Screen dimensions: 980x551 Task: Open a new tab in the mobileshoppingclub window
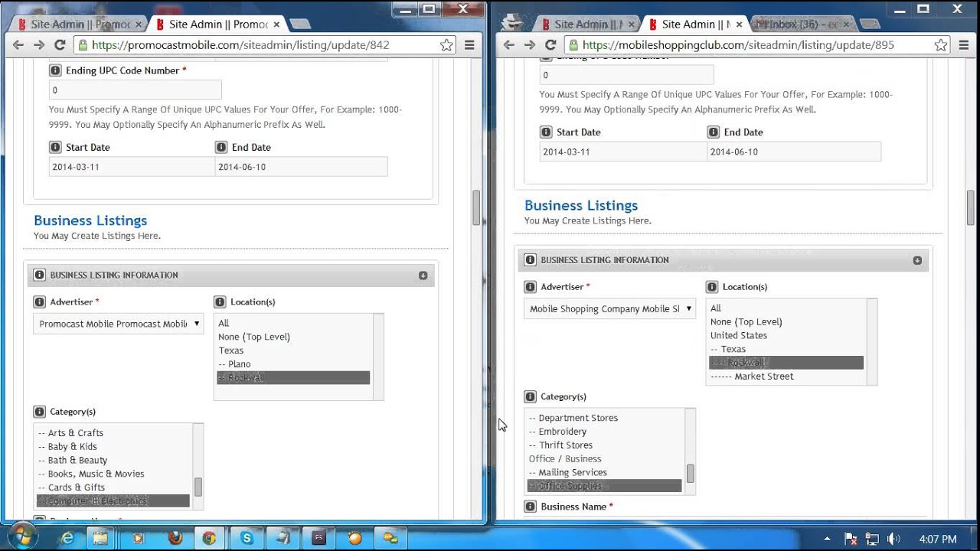tap(871, 24)
